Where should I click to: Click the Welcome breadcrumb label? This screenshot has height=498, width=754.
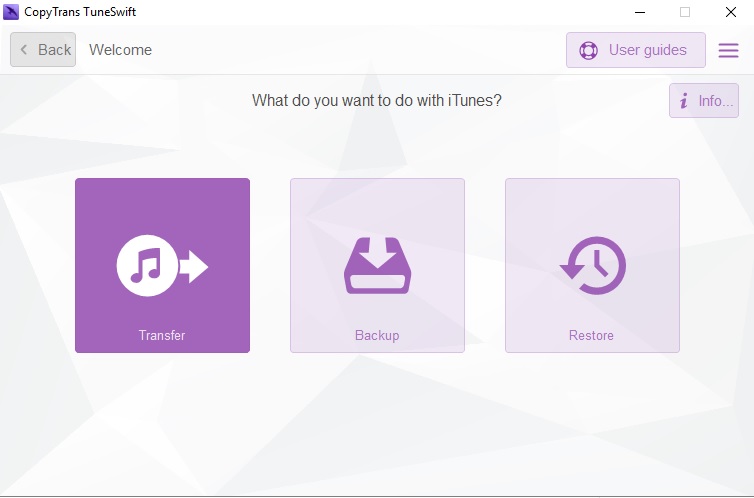120,50
